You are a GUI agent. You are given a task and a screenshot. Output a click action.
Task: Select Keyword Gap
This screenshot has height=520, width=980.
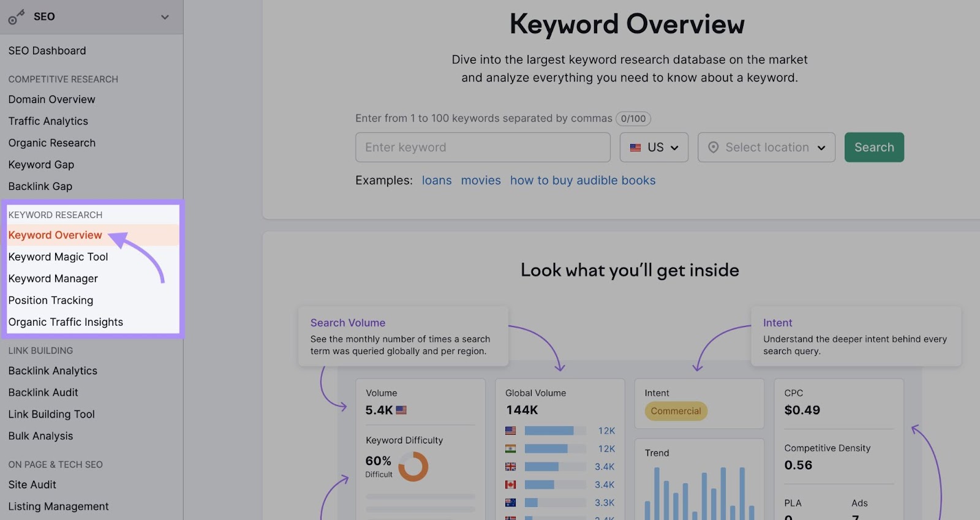41,165
